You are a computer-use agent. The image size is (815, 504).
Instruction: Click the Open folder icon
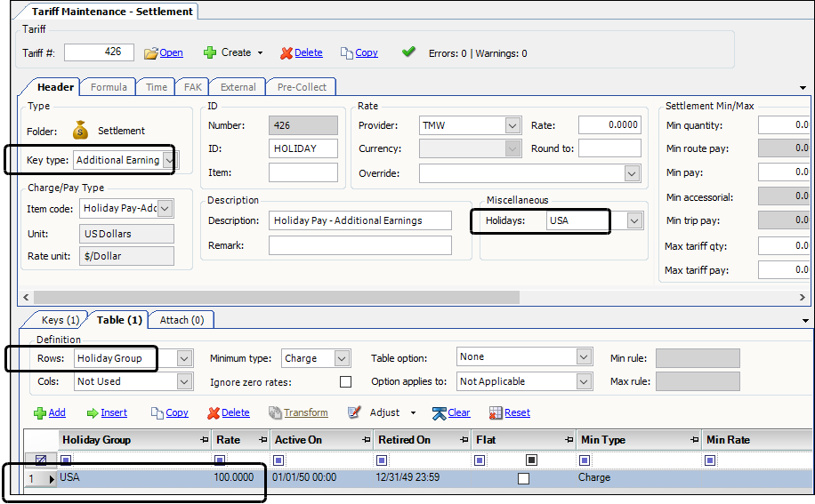point(151,53)
